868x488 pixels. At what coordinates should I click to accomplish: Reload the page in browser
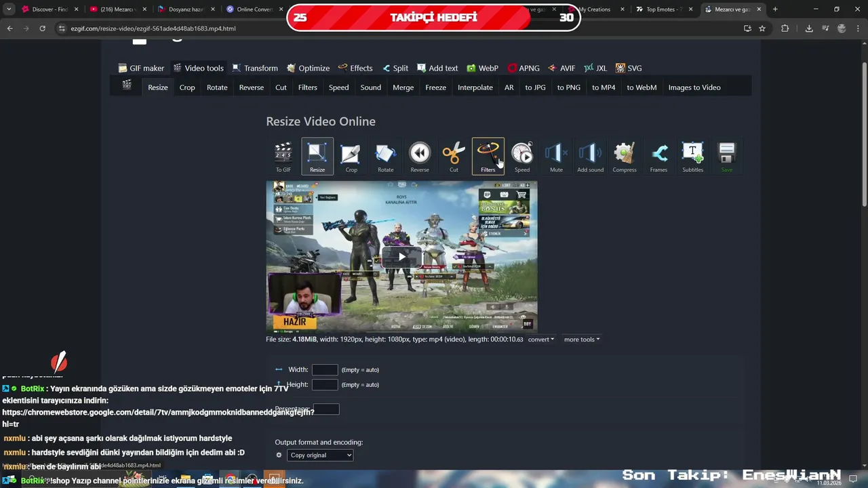coord(42,28)
